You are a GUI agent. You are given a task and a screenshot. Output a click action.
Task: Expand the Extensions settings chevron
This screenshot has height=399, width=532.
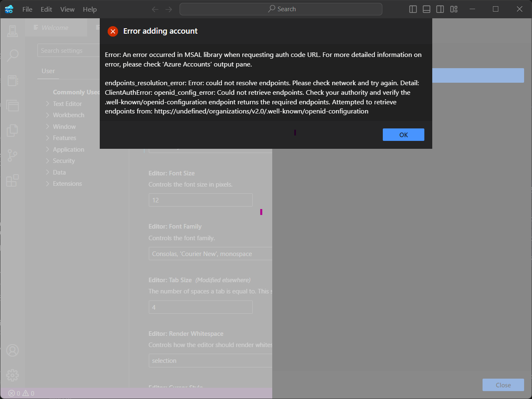48,184
